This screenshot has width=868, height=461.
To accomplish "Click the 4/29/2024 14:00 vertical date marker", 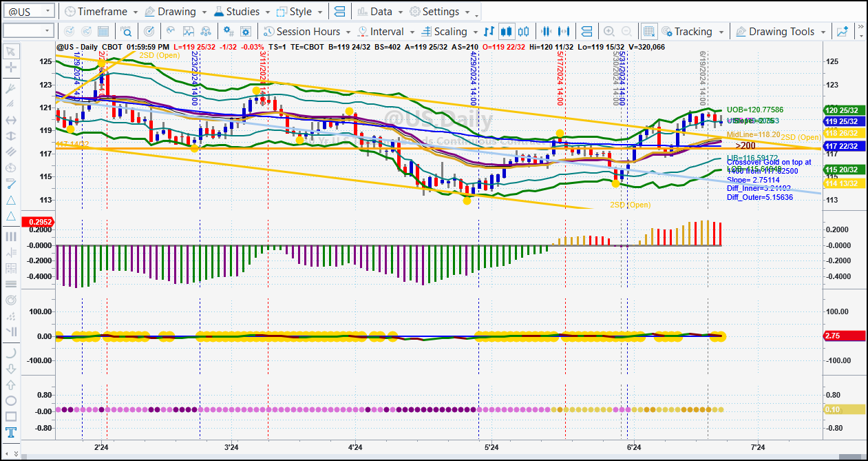I will point(474,79).
